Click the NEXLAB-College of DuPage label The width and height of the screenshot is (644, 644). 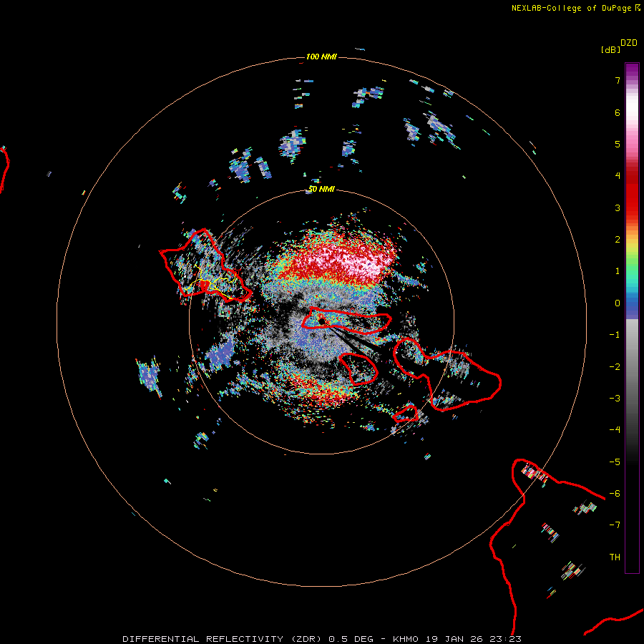pyautogui.click(x=576, y=8)
